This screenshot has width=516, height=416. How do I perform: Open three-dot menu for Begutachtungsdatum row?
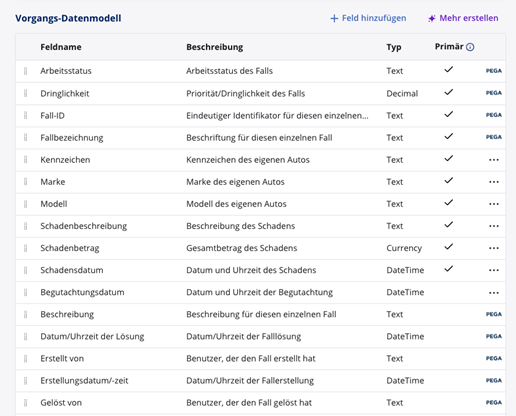[494, 293]
